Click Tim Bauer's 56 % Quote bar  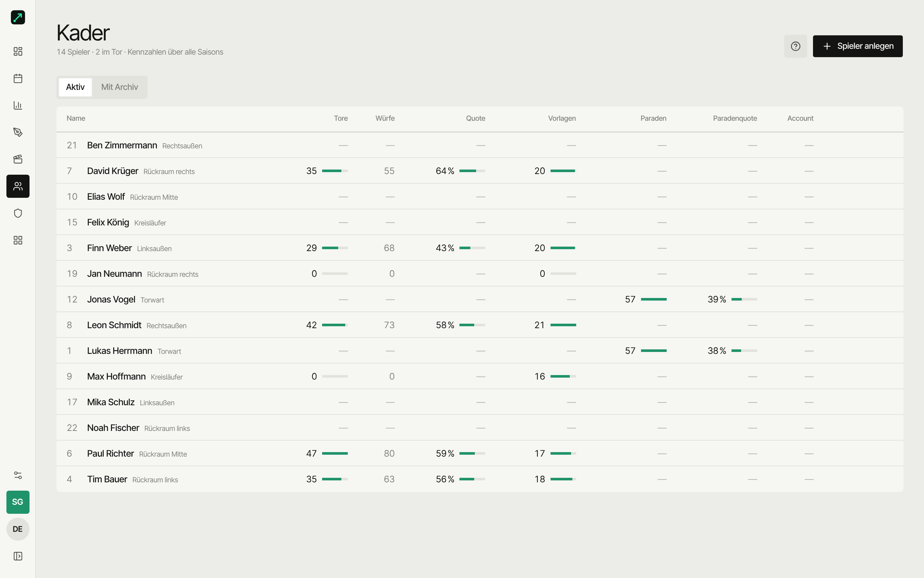pyautogui.click(x=472, y=479)
